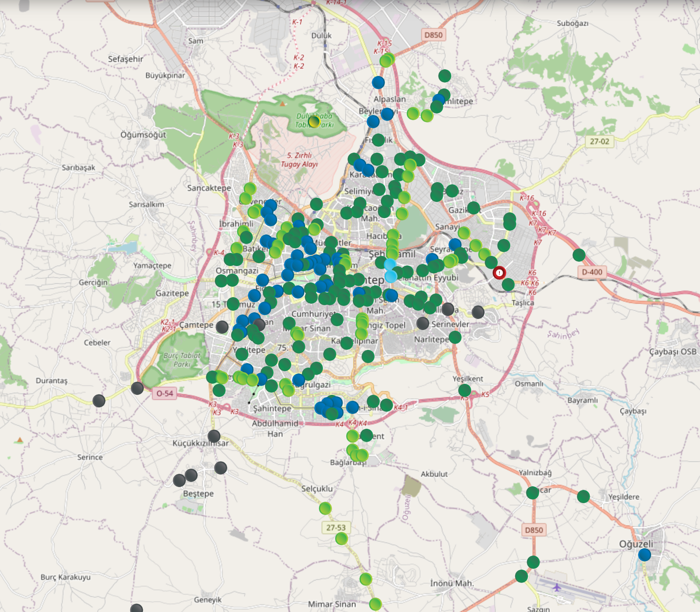Click the 27-02 road shield
Viewport: 700px width, 612px height.
pos(599,141)
